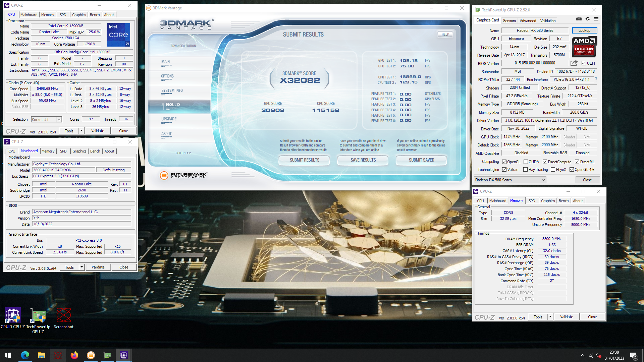644x362 pixels.
Task: Click SUBMIT SAVED button
Action: click(x=421, y=160)
